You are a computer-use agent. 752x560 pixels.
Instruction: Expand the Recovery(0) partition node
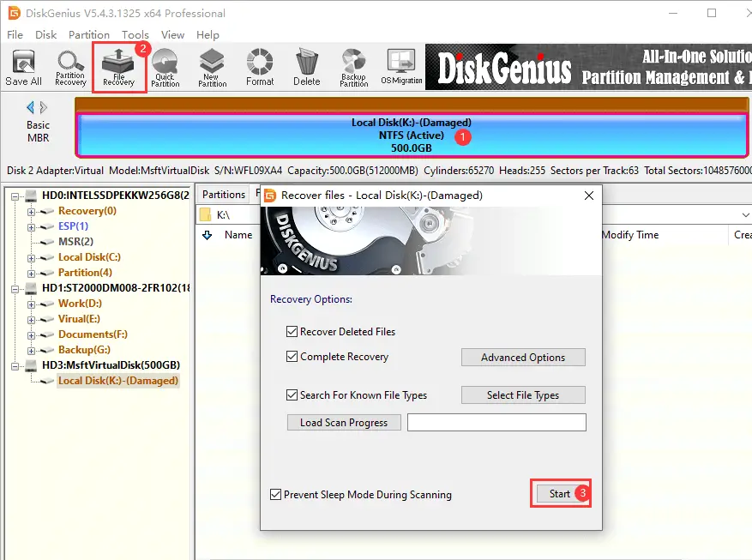pyautogui.click(x=31, y=212)
